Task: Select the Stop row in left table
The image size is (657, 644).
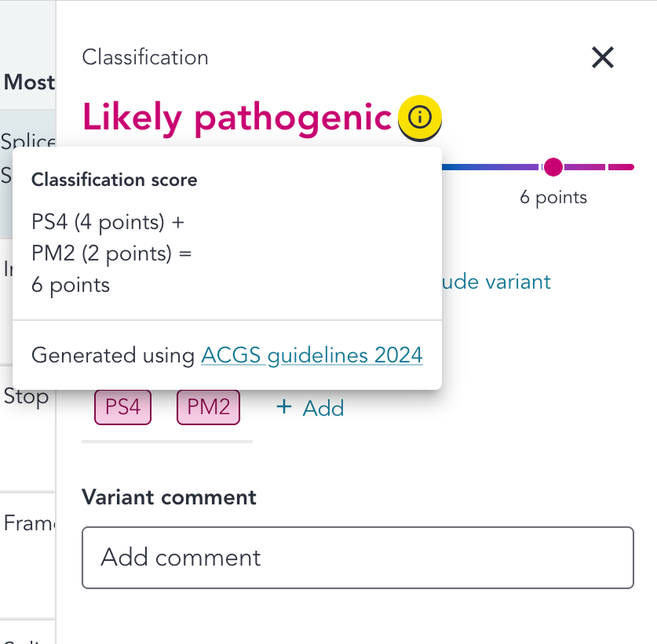Action: pos(27,397)
